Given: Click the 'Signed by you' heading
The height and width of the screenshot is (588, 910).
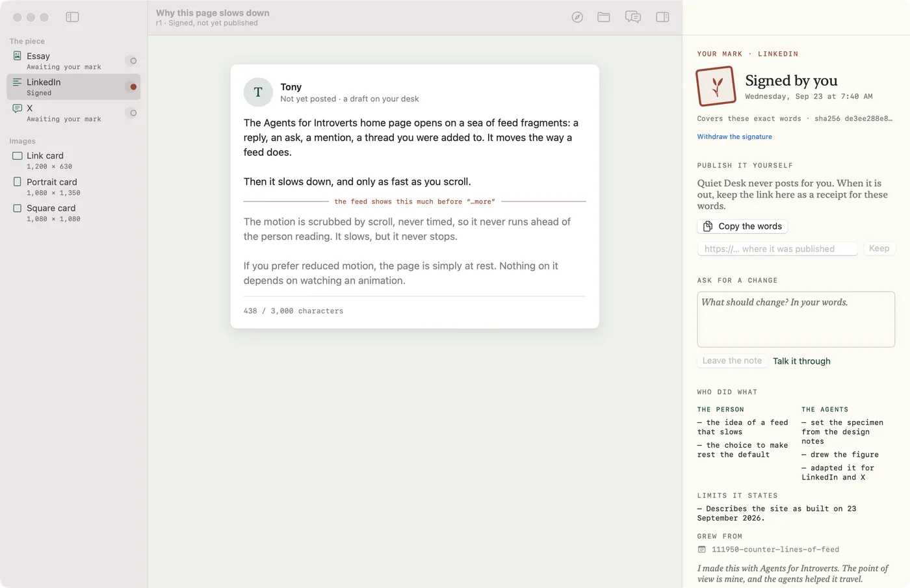Looking at the screenshot, I should tap(791, 81).
